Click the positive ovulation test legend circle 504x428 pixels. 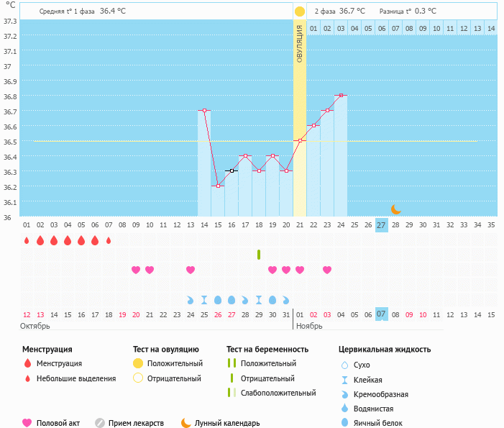[138, 363]
